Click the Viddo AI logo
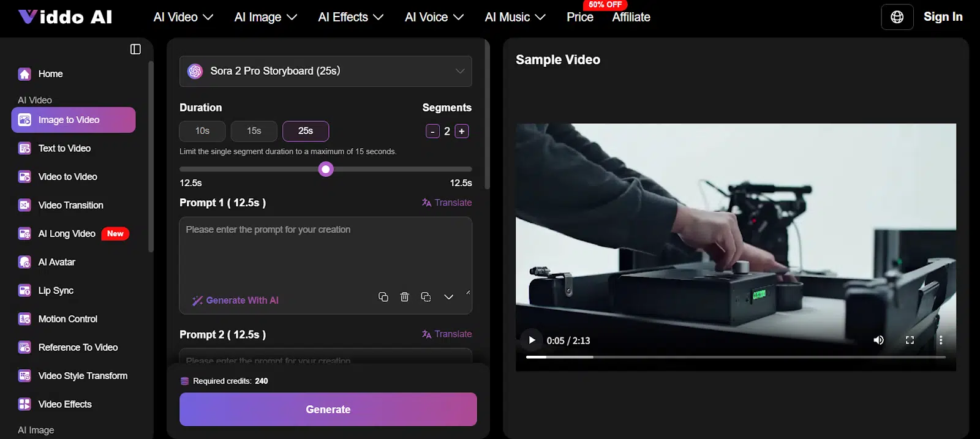Screen dimensions: 980x439 (x=65, y=17)
